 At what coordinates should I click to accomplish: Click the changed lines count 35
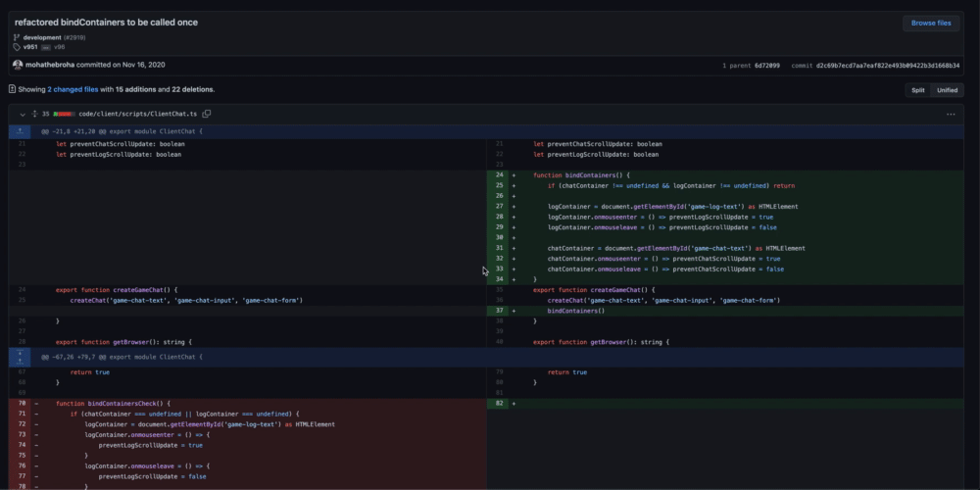tap(46, 115)
